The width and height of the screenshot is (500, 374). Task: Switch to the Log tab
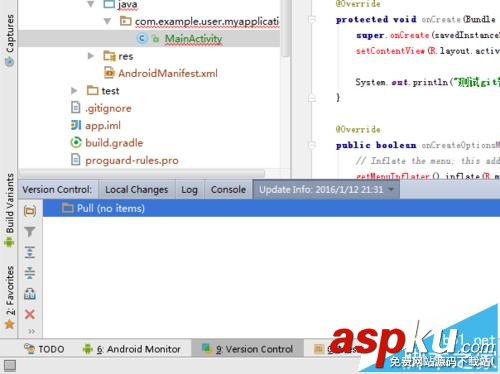[x=189, y=189]
